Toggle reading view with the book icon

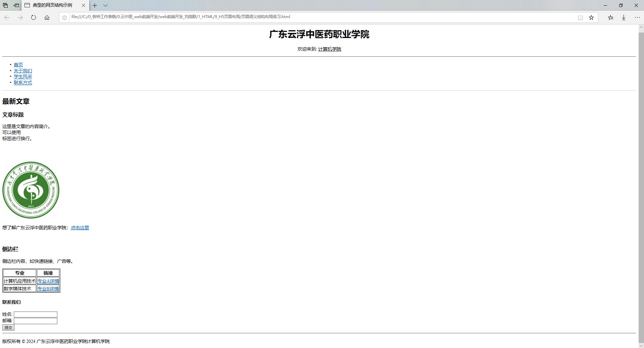click(580, 17)
